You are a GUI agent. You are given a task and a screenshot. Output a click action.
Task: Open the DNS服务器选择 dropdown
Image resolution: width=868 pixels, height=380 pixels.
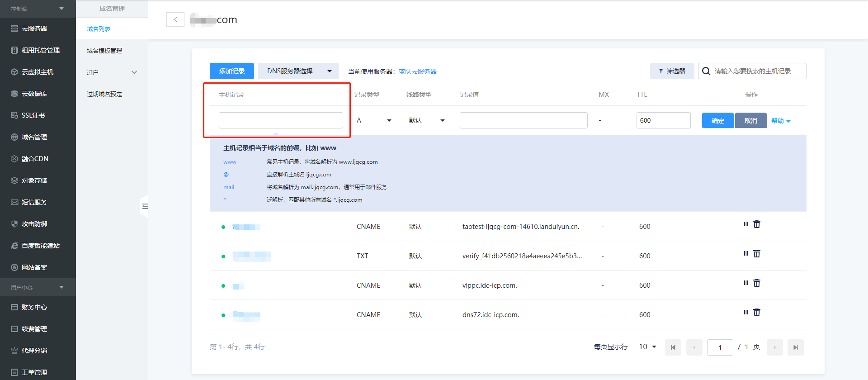pyautogui.click(x=298, y=71)
